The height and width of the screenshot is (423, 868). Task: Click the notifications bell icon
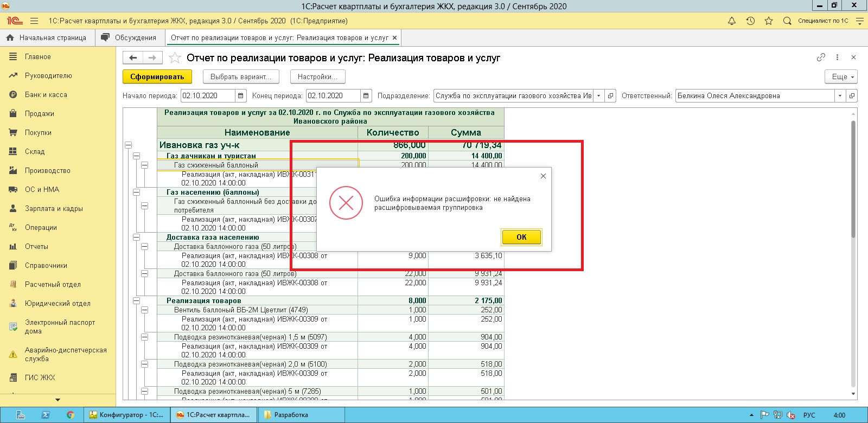[732, 21]
